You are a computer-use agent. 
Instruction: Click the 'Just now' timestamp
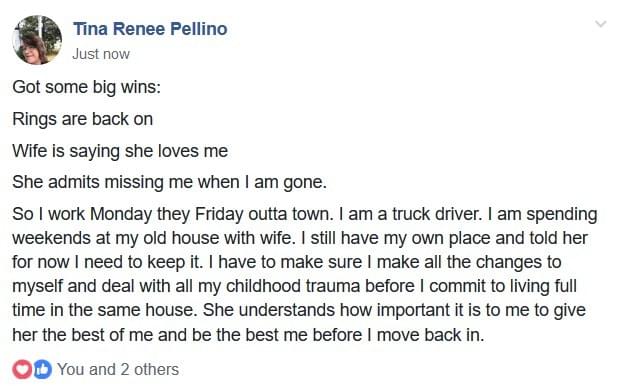pos(101,54)
